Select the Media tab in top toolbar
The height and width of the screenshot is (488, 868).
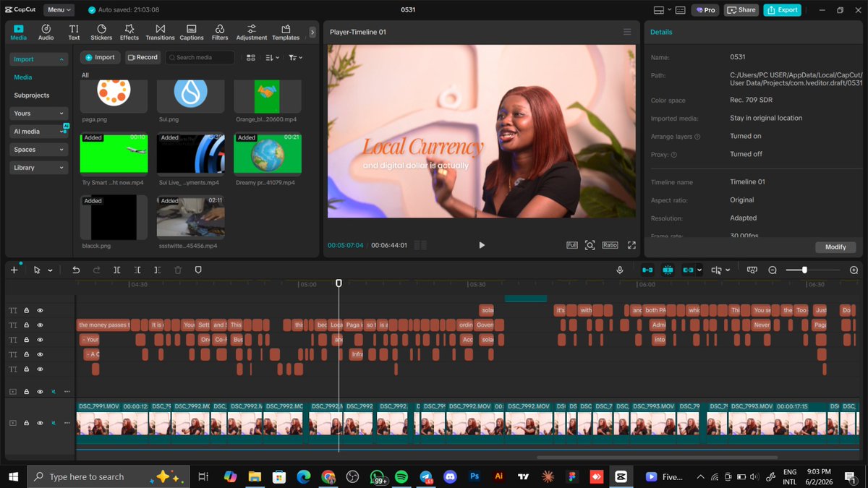(x=19, y=32)
